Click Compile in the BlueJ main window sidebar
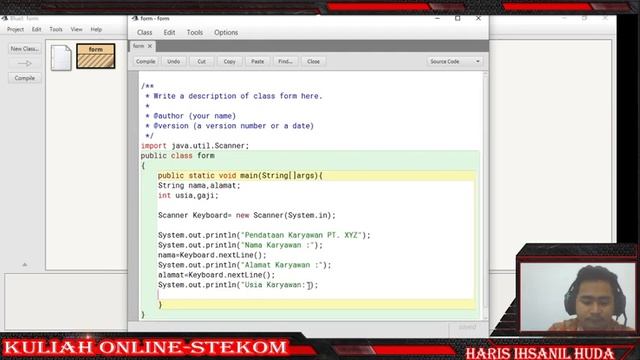The height and width of the screenshot is (360, 640). coord(24,78)
